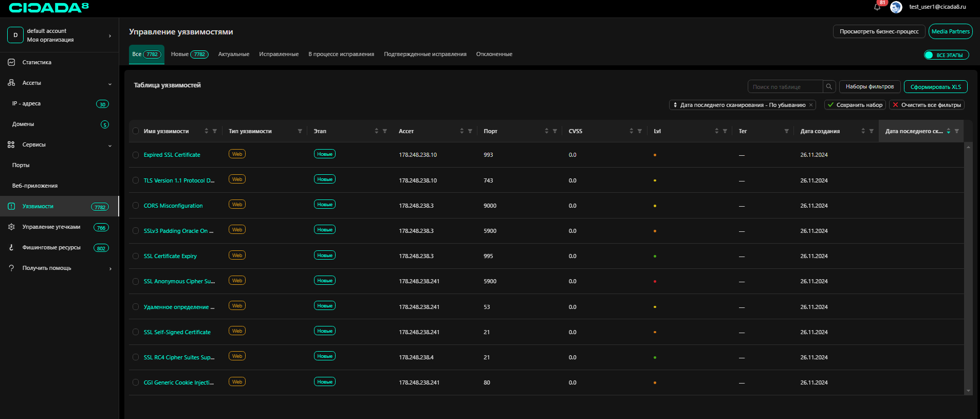Image resolution: width=980 pixels, height=419 pixels.
Task: Click Очистить все фильтры button
Action: click(x=927, y=105)
